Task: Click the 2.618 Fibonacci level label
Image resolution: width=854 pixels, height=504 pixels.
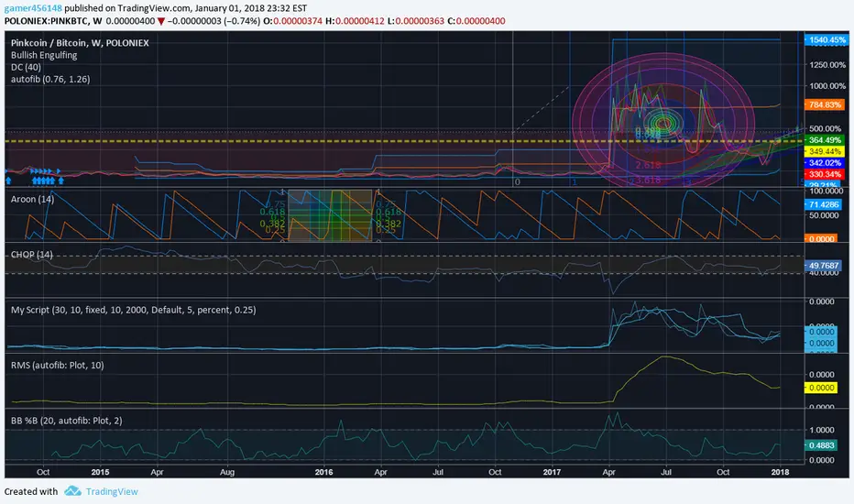Action: (x=648, y=165)
